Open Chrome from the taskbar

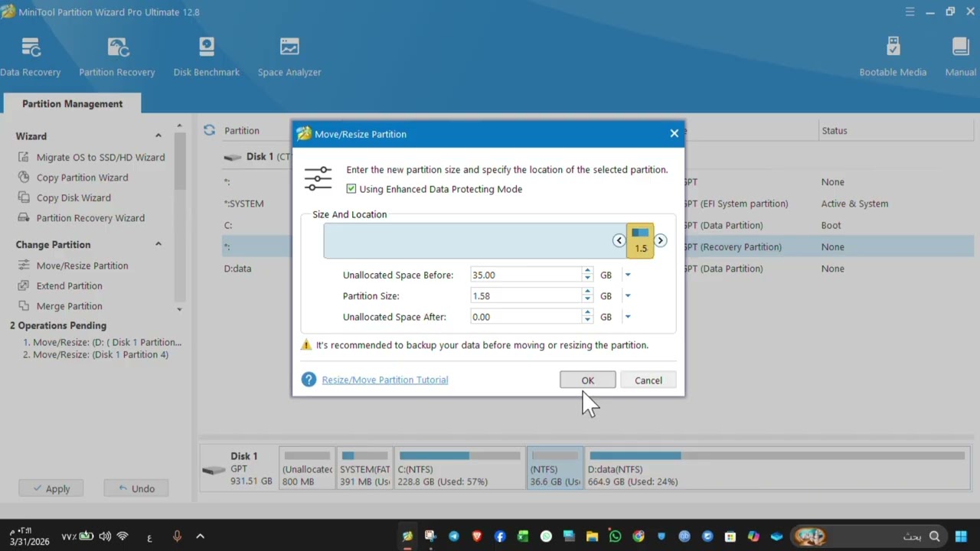click(x=639, y=536)
